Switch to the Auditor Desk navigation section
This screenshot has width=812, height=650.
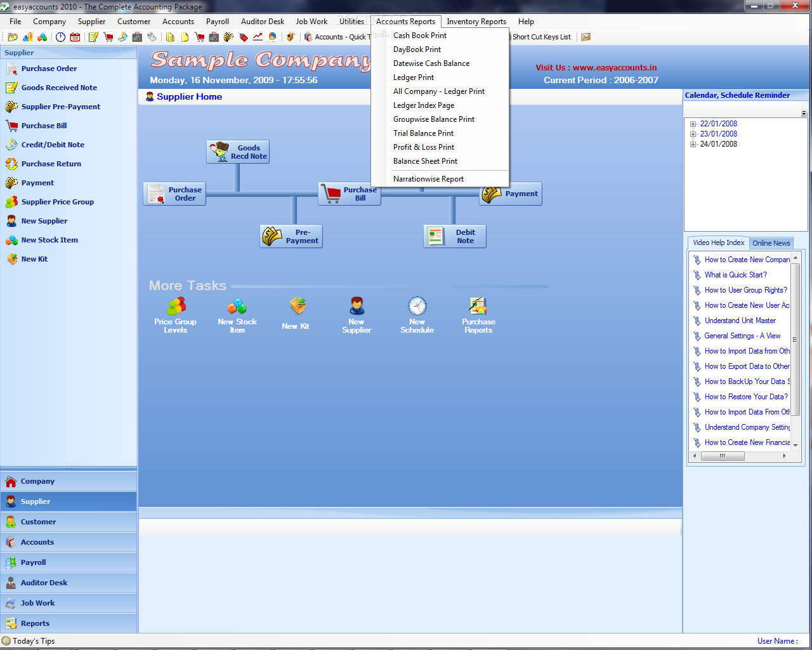69,583
